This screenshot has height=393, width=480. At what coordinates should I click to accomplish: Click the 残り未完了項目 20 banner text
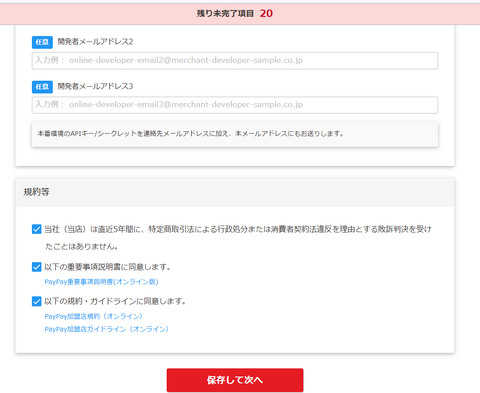(x=235, y=13)
